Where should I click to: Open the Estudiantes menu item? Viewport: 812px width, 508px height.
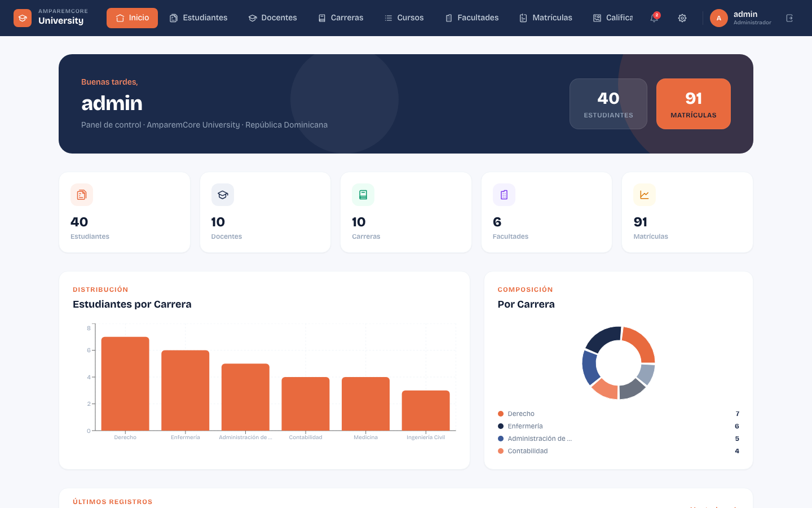coord(198,18)
